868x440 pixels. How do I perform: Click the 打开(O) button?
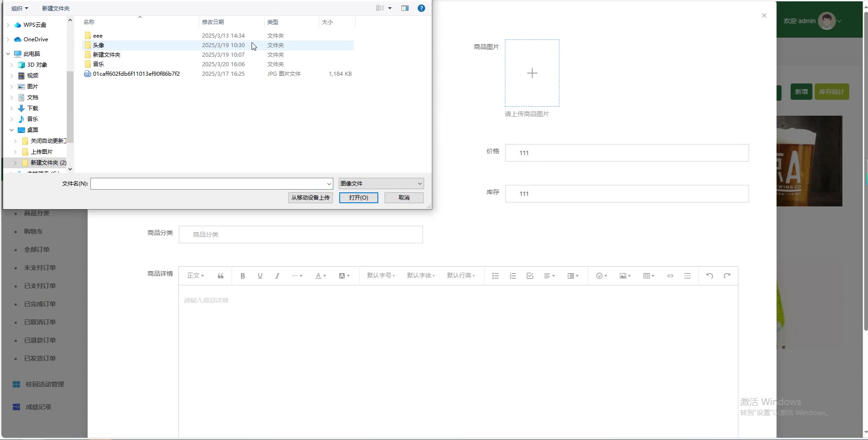359,198
